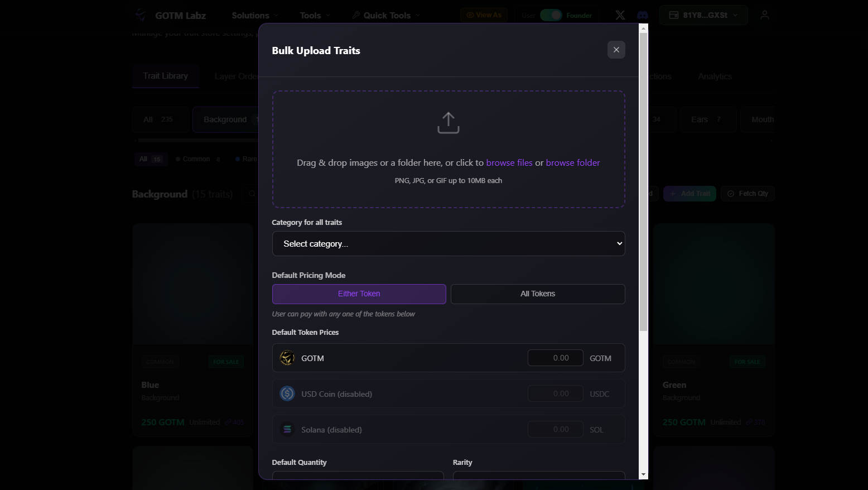Click the user profile icon
The image size is (868, 490).
(x=764, y=15)
